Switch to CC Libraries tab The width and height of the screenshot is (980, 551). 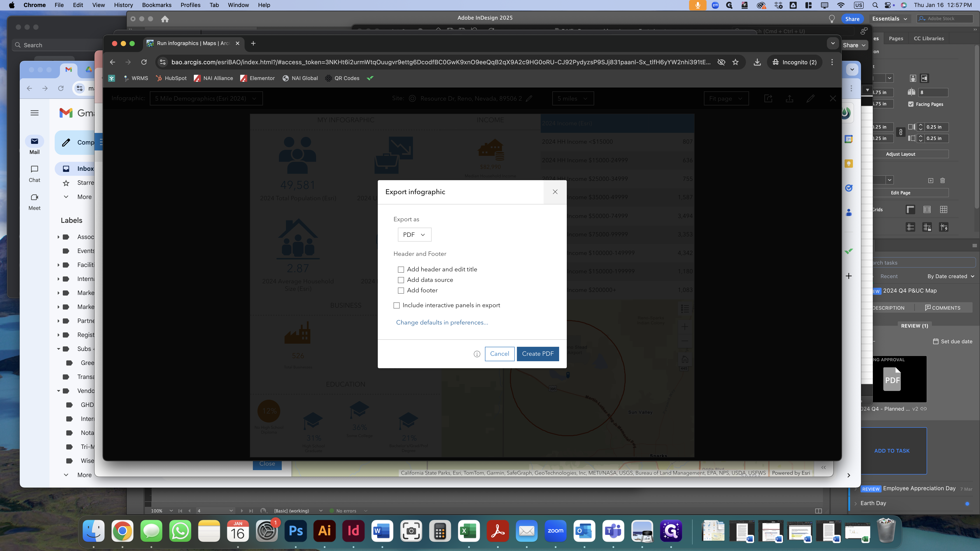click(929, 38)
